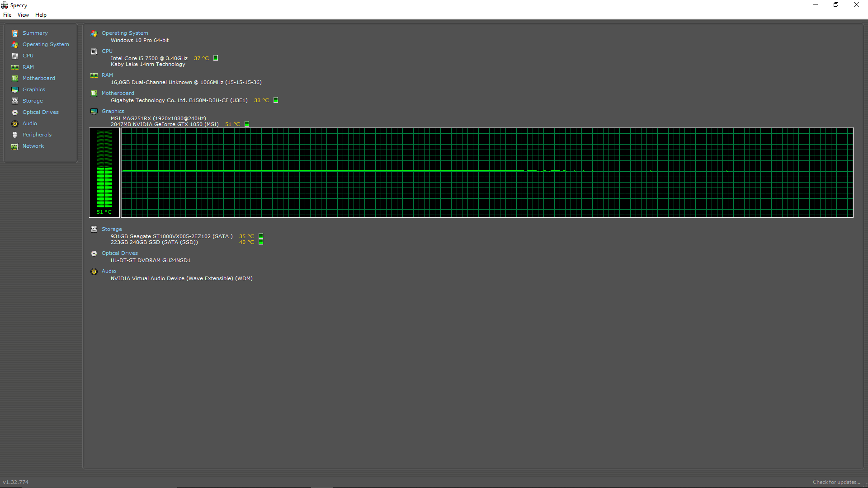
Task: Open the View menu
Action: pos(23,15)
